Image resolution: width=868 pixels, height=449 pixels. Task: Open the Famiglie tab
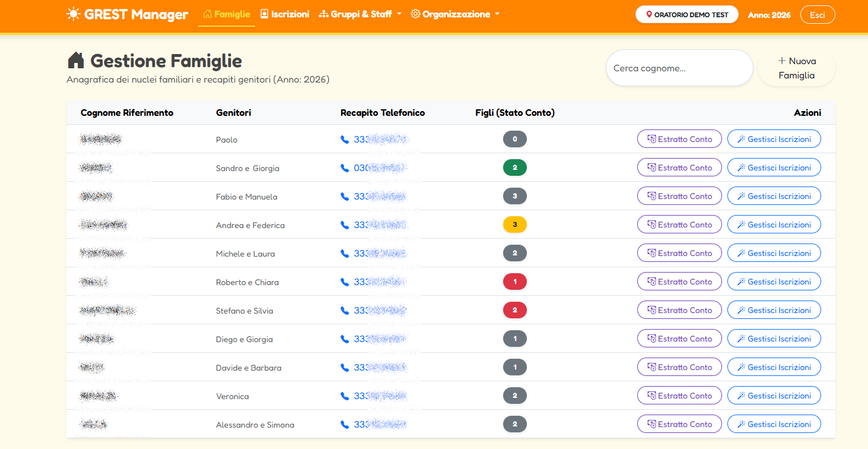point(227,14)
